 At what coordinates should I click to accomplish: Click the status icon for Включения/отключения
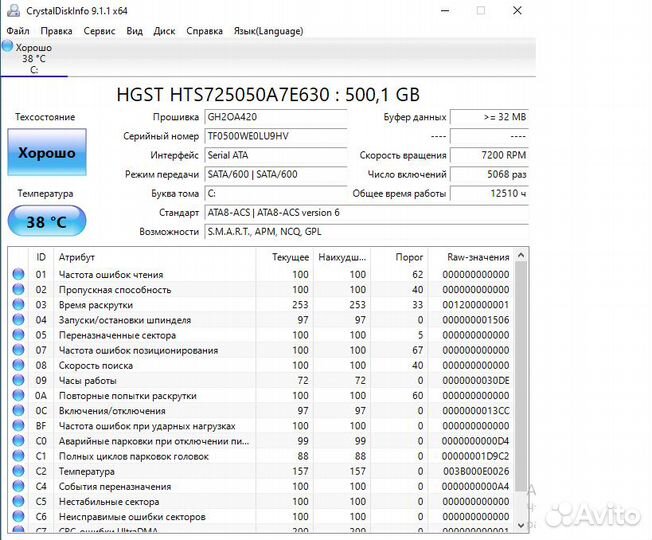[x=18, y=410]
